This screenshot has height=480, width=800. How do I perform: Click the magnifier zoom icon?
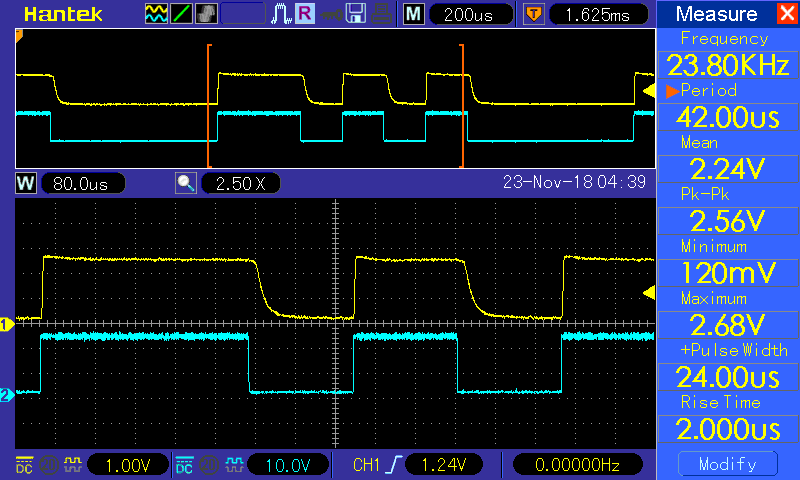point(185,184)
